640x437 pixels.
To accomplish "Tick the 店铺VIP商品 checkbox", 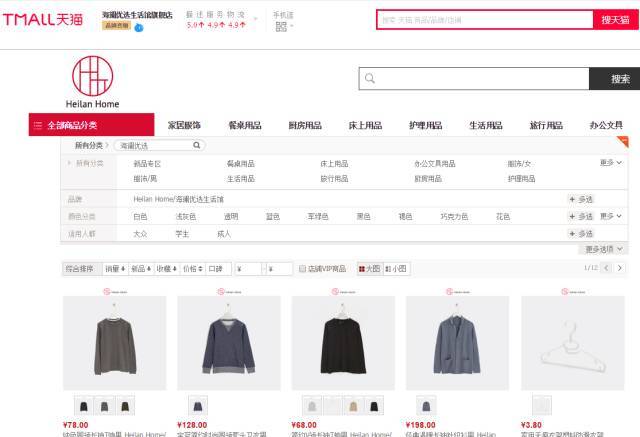I will click(302, 268).
